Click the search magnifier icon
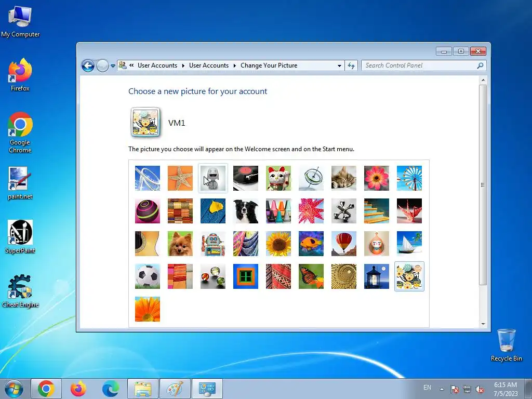This screenshot has height=399, width=532. 480,65
